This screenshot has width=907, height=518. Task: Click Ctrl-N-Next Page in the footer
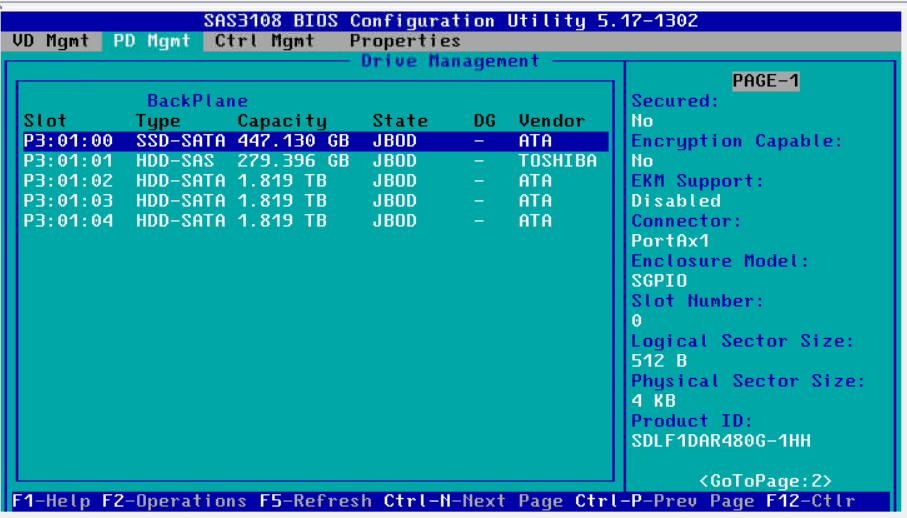[473, 501]
